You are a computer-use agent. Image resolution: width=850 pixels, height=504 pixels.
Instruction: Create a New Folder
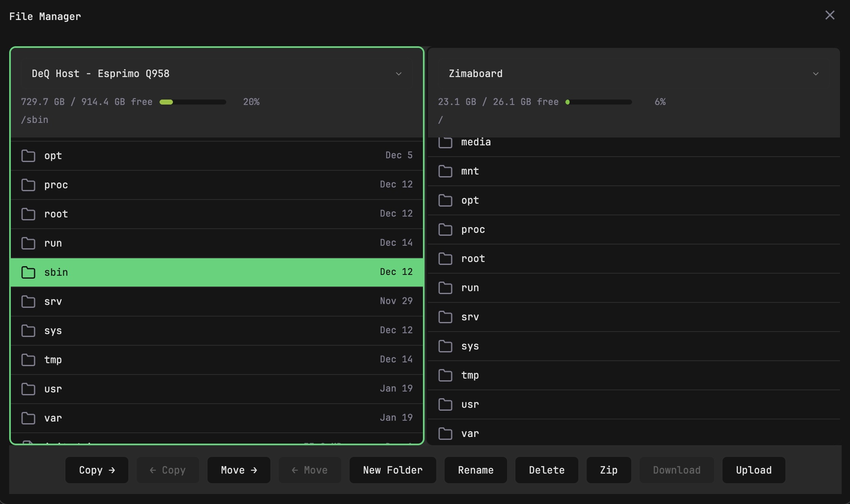point(392,470)
